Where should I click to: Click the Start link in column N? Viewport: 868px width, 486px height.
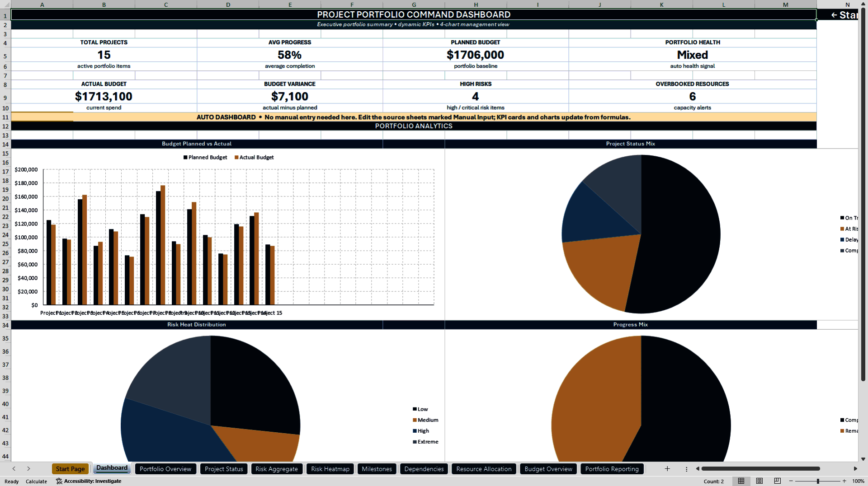point(844,15)
